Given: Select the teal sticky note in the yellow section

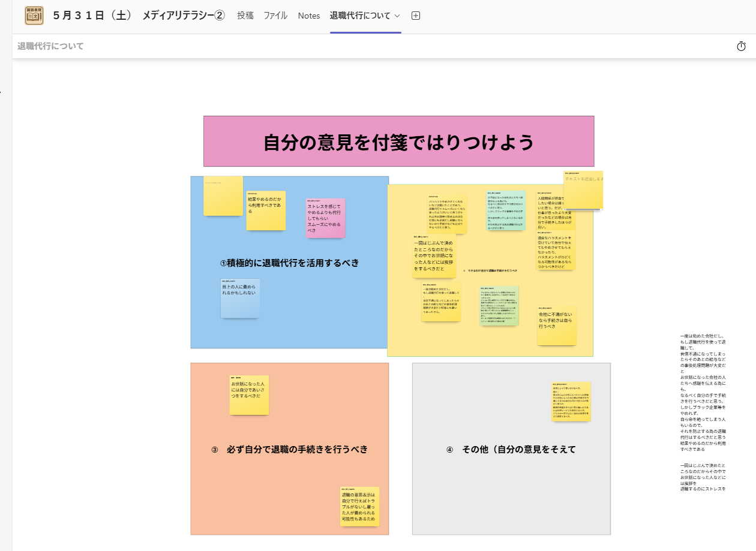Looking at the screenshot, I should point(505,210).
